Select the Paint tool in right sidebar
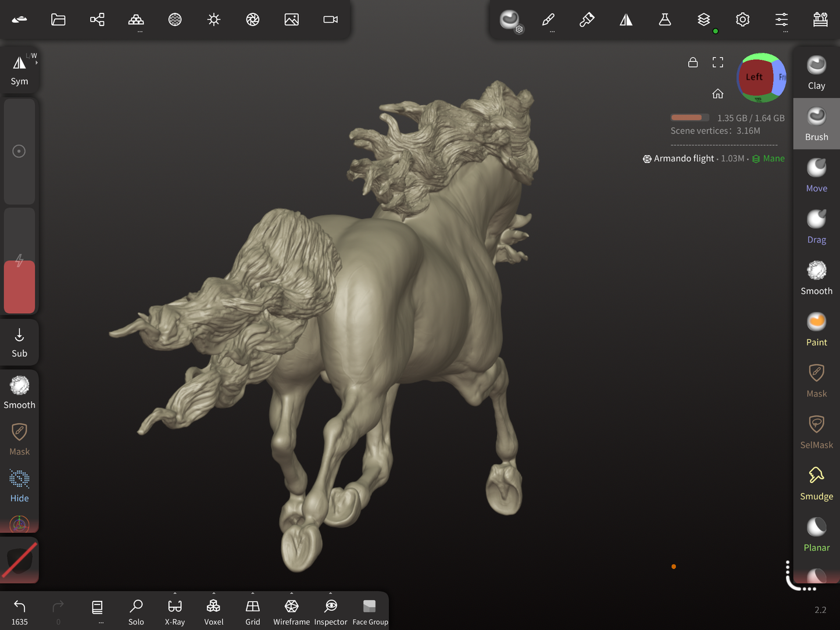 (816, 330)
